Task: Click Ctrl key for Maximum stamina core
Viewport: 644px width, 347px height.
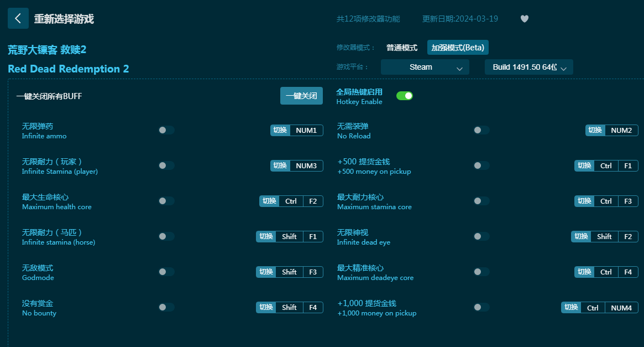Action: pos(606,201)
